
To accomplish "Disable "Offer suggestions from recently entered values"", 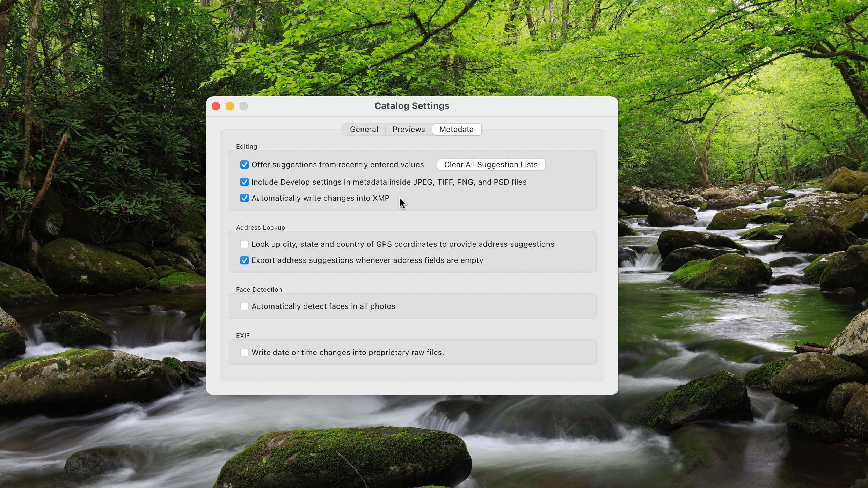I will point(244,164).
